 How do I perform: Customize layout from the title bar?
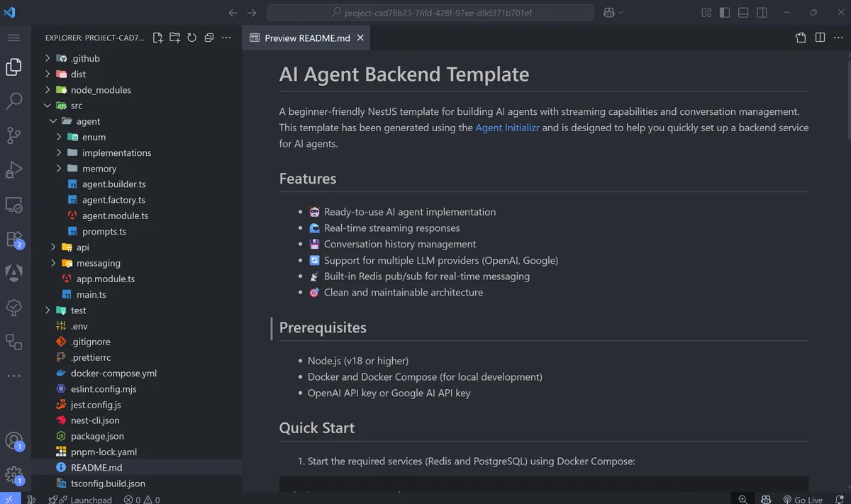point(706,13)
